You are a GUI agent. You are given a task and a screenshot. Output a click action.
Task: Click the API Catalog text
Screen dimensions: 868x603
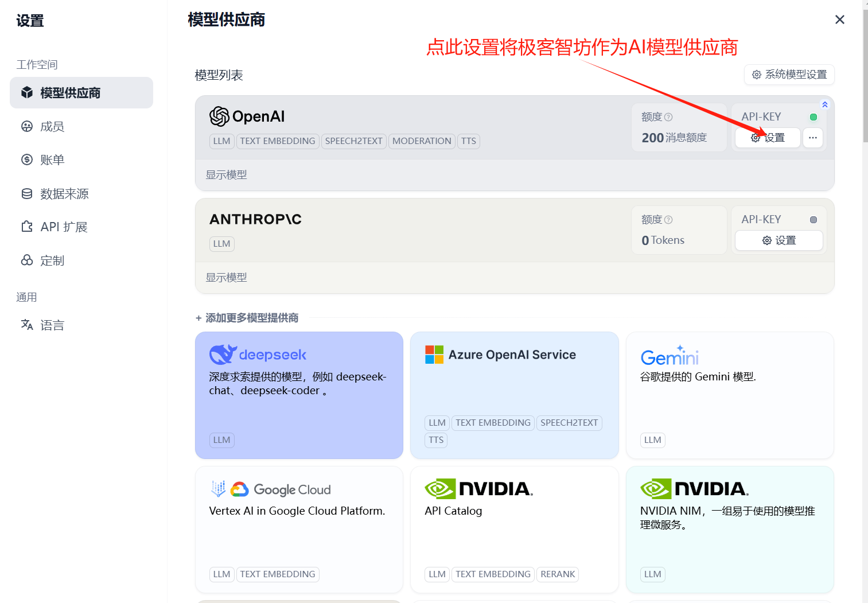pyautogui.click(x=453, y=511)
